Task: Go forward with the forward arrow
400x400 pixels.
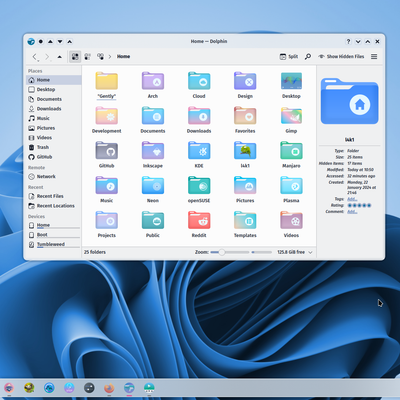Action: 47,57
